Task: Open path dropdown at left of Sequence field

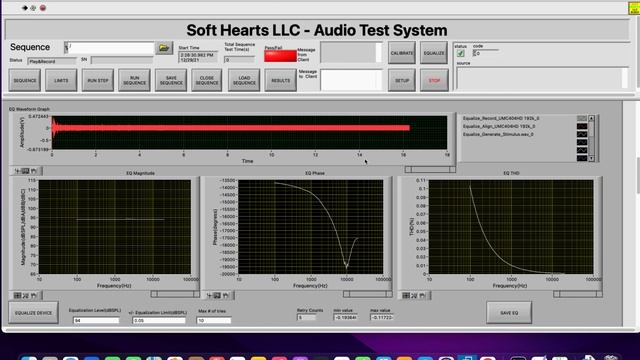Action: pos(66,48)
